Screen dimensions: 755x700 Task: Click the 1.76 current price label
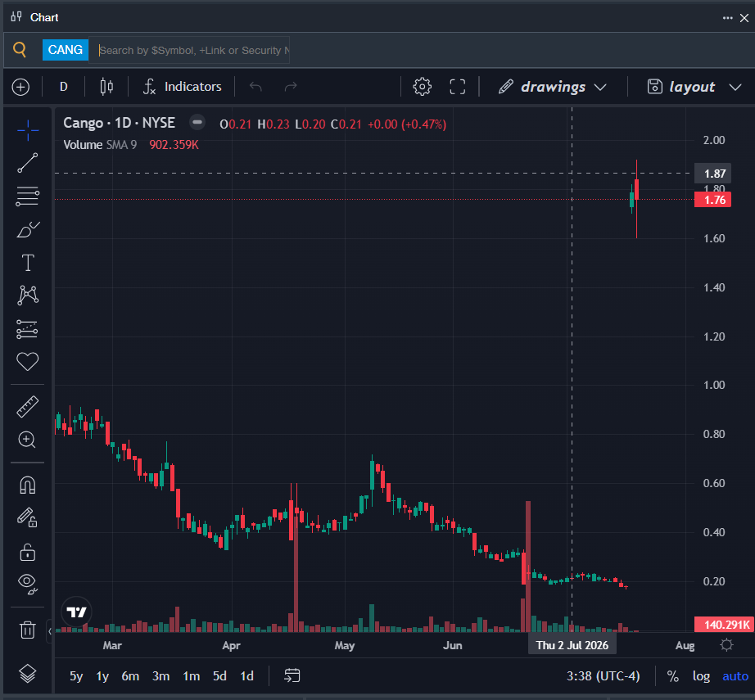(x=712, y=200)
